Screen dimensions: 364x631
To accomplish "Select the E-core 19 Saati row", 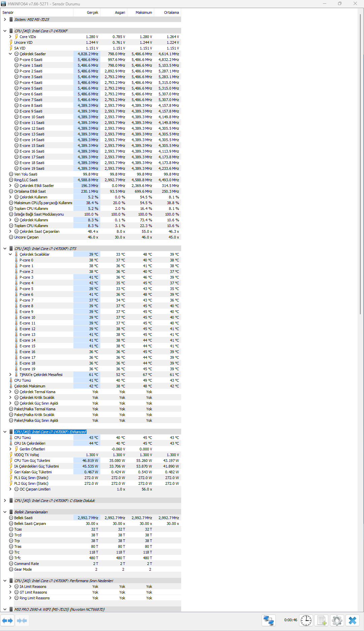I will [91, 168].
